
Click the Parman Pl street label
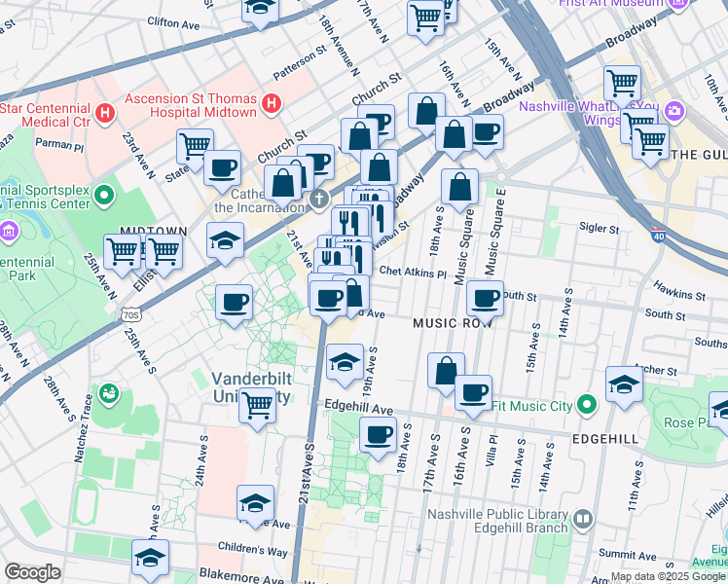(x=59, y=144)
